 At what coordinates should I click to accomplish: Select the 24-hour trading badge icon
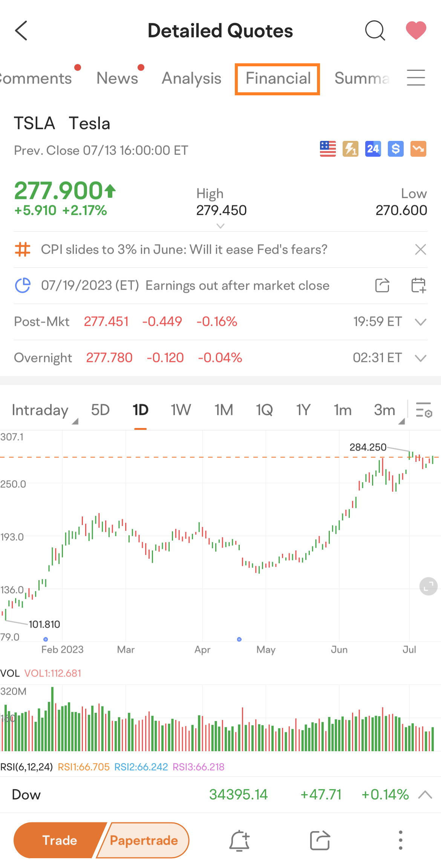(372, 149)
